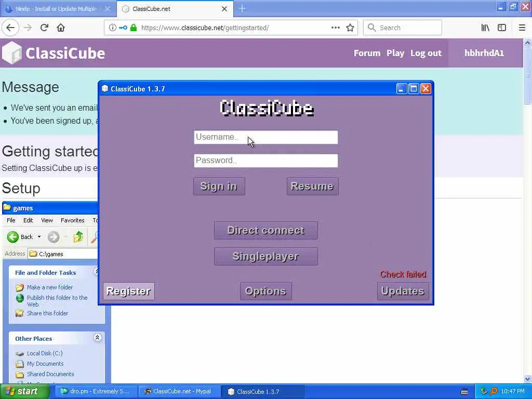532x399 pixels.
Task: Open Edit menu in games window
Action: point(28,220)
